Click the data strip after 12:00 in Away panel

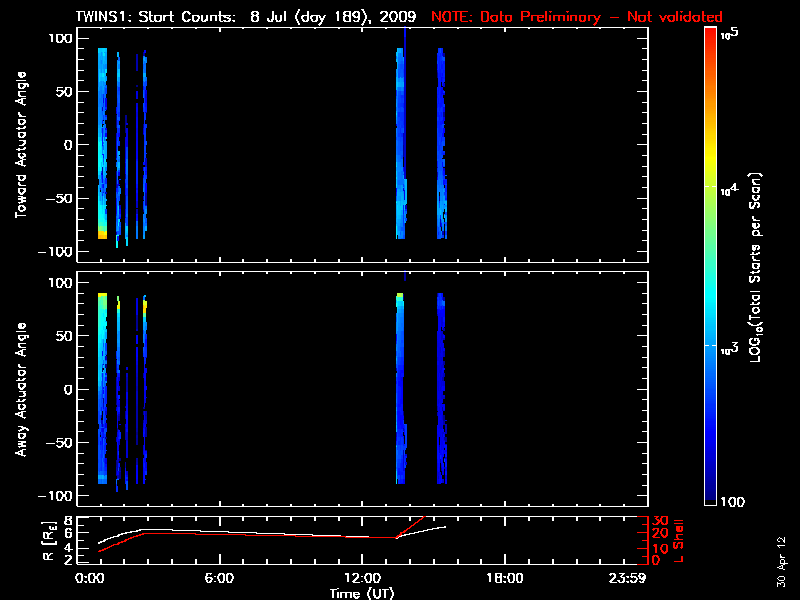[400, 390]
